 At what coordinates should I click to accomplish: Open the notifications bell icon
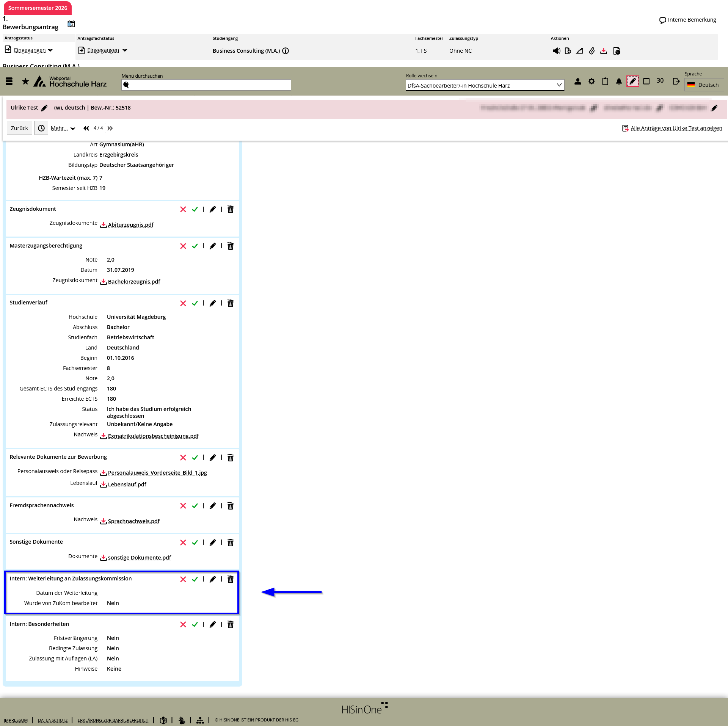pyautogui.click(x=619, y=81)
